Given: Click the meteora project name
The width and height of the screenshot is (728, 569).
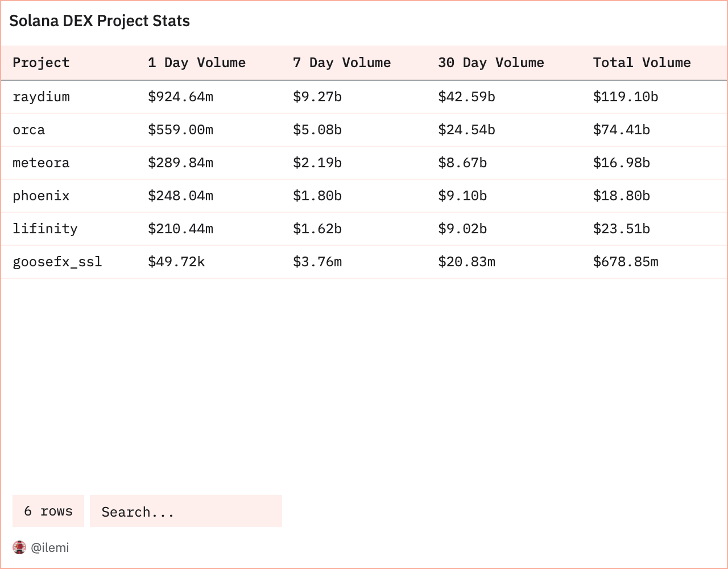Looking at the screenshot, I should pyautogui.click(x=41, y=163).
